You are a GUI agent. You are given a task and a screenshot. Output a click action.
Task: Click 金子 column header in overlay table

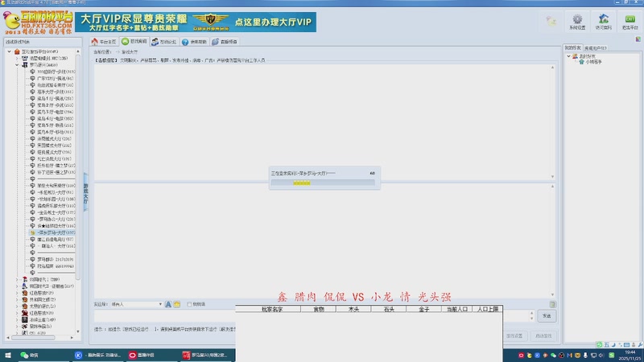click(x=424, y=309)
